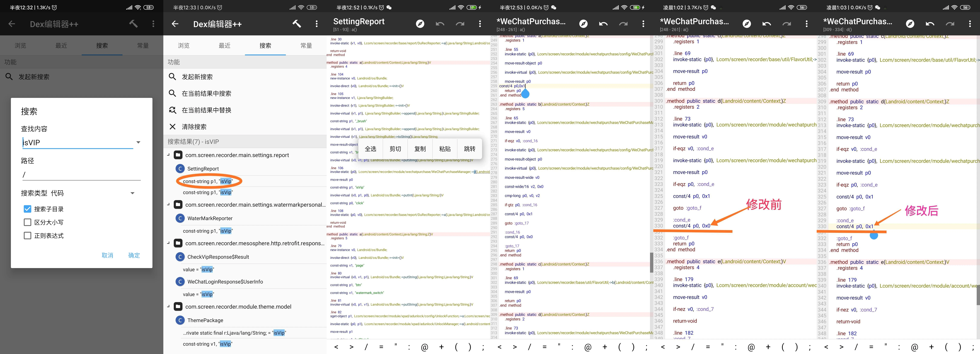This screenshot has height=354, width=980.
Task: Tap redo icon in the 凌晨1:03 editor screen
Action: coord(950,24)
